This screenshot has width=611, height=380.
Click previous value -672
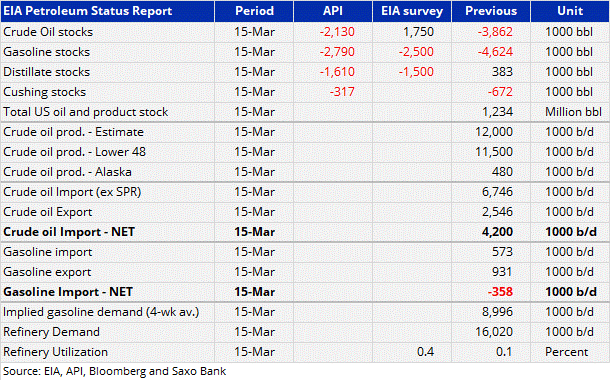500,92
